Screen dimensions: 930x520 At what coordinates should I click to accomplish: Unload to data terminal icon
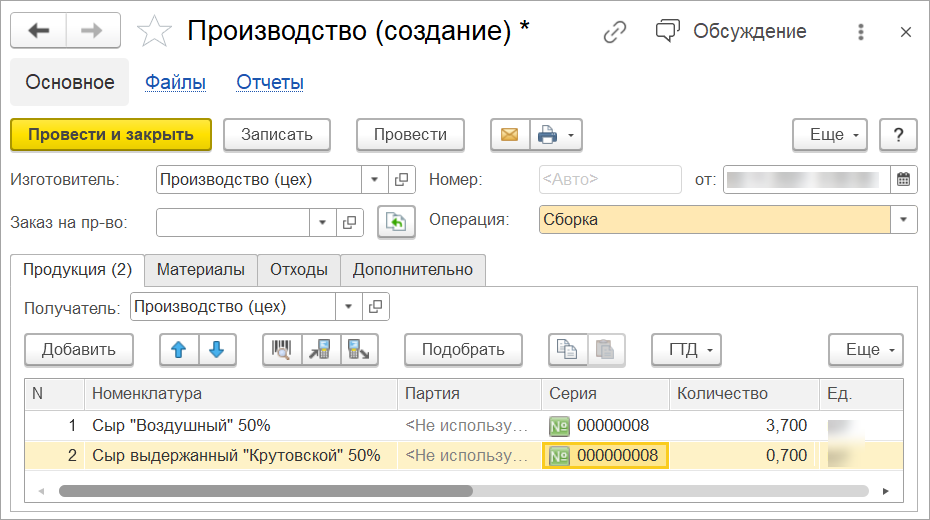[x=359, y=350]
